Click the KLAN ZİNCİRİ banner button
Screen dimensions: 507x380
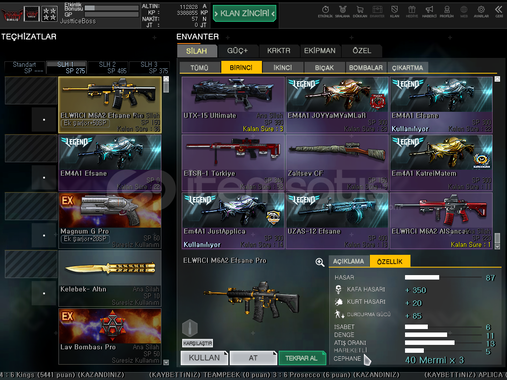click(x=245, y=13)
